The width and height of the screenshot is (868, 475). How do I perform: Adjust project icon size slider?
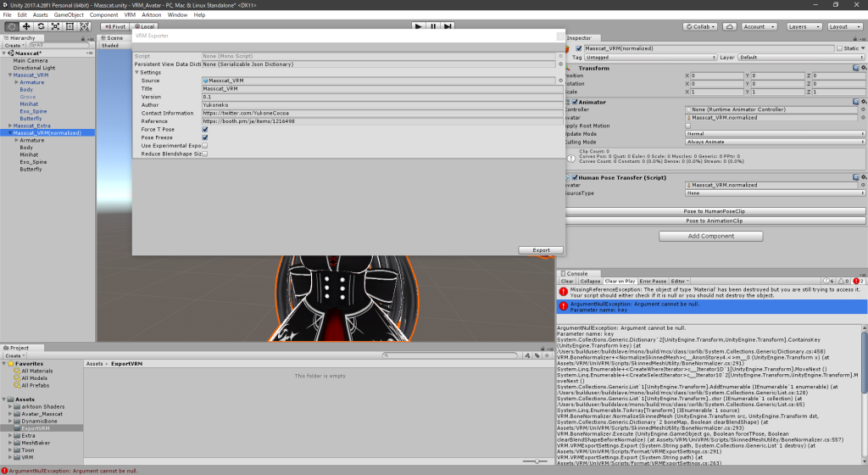pyautogui.click(x=536, y=461)
